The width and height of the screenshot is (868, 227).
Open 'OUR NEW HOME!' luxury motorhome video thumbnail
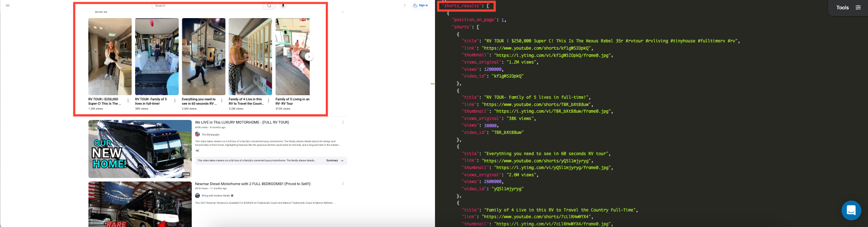(140, 149)
